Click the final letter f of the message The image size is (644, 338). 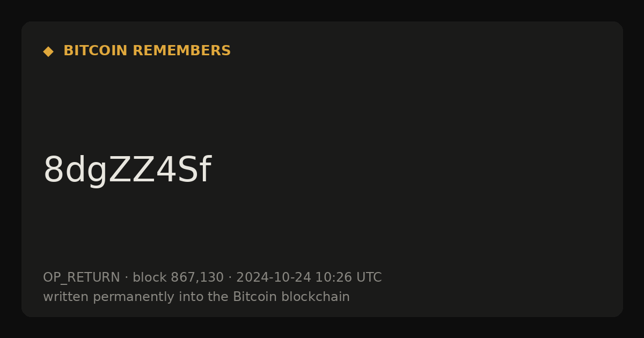pos(205,170)
